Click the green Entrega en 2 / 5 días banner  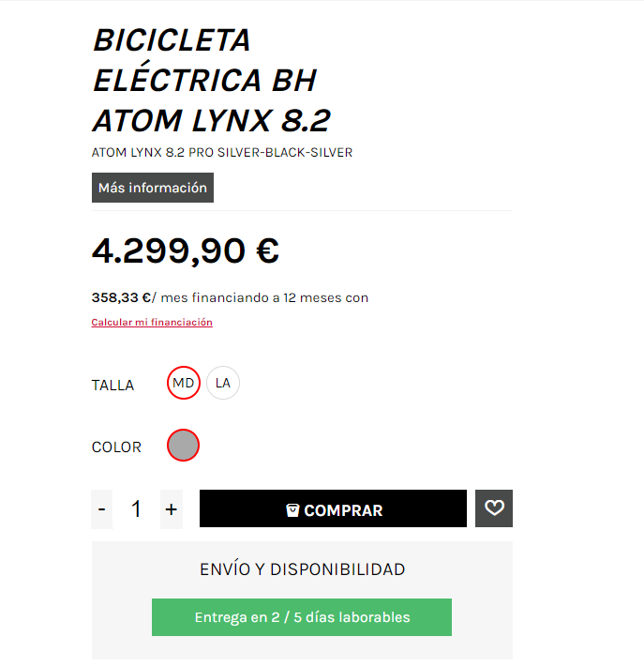[302, 617]
